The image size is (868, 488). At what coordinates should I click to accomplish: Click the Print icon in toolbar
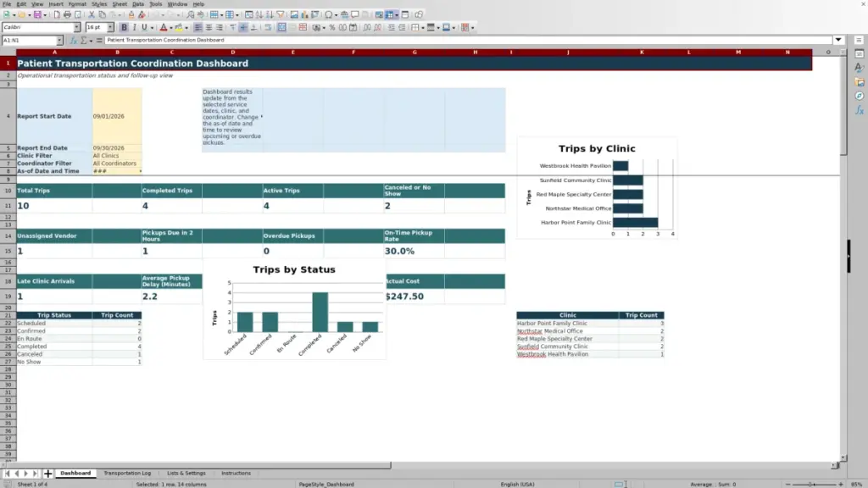pos(67,15)
